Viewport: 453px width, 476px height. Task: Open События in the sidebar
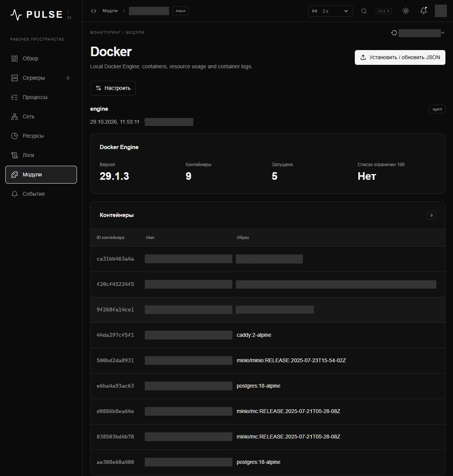[x=41, y=194]
